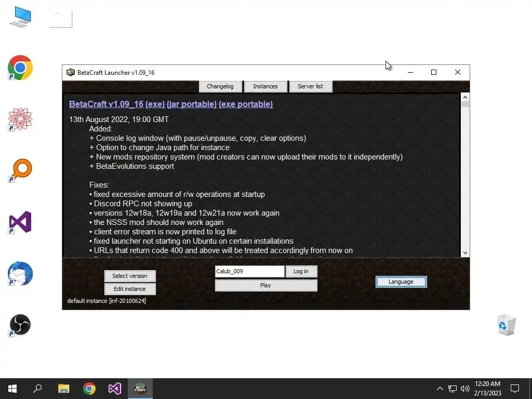Click the network tray icon
Screen dimensions: 532x399
453,389
